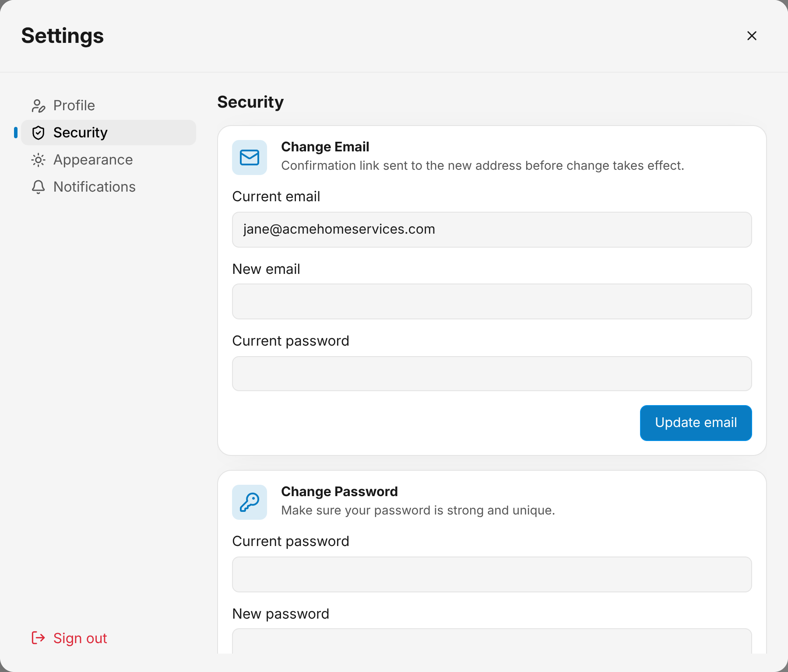788x672 pixels.
Task: Click the 'New email' field label
Action: (x=266, y=269)
